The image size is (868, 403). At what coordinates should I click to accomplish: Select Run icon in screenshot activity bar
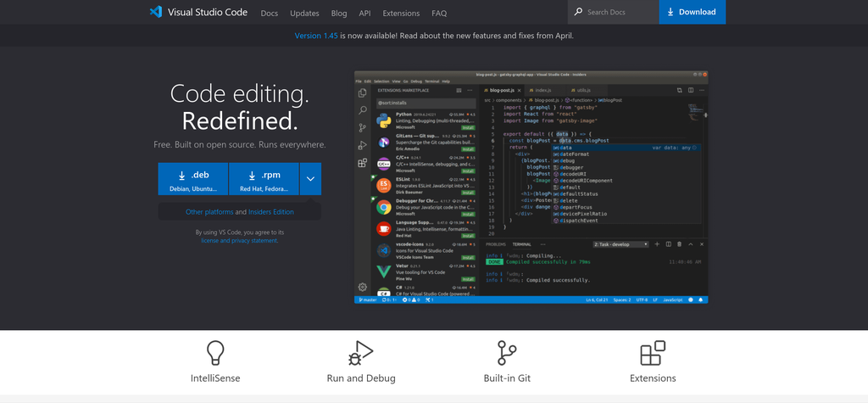click(x=363, y=145)
